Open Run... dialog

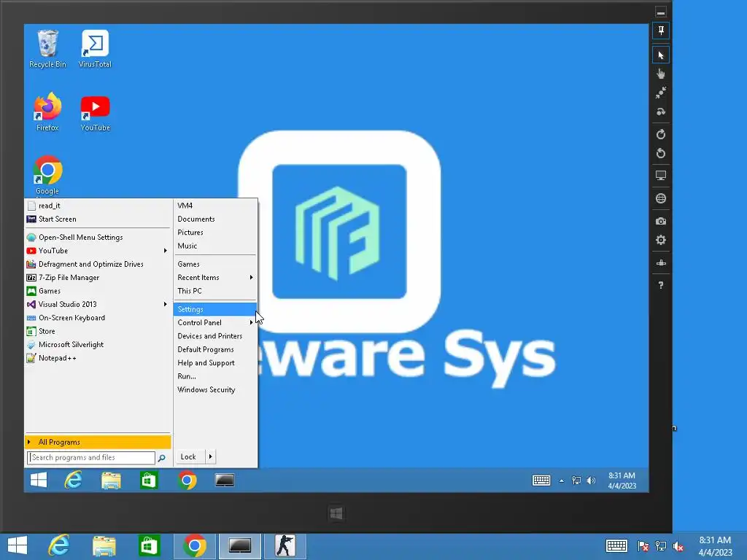[215, 376]
